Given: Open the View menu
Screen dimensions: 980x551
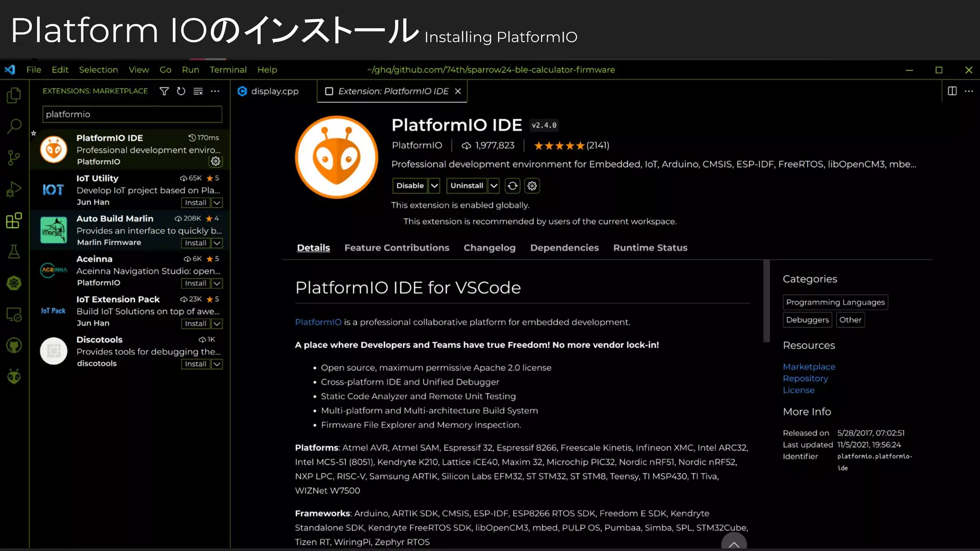Looking at the screenshot, I should coord(139,69).
